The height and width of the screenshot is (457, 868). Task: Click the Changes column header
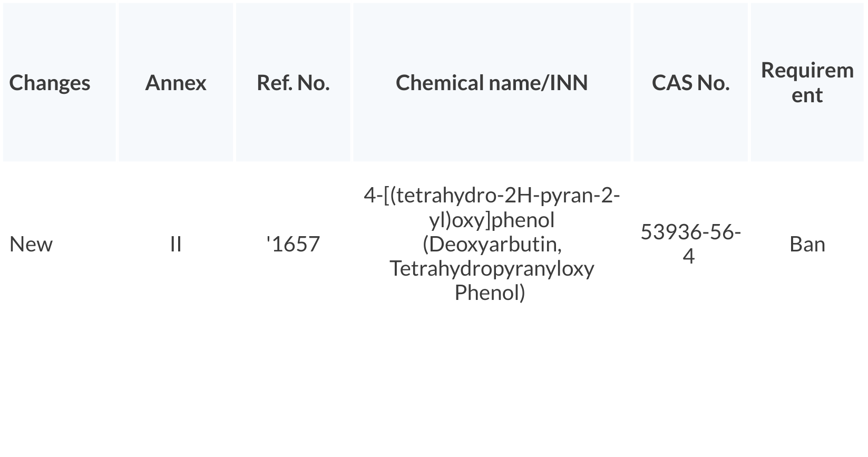pos(50,83)
